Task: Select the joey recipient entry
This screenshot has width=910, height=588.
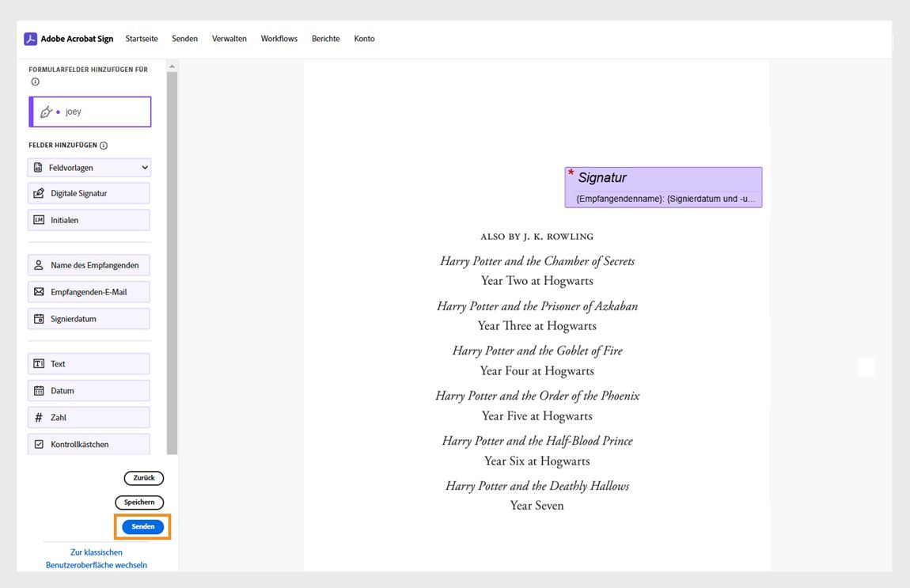Action: click(x=90, y=112)
